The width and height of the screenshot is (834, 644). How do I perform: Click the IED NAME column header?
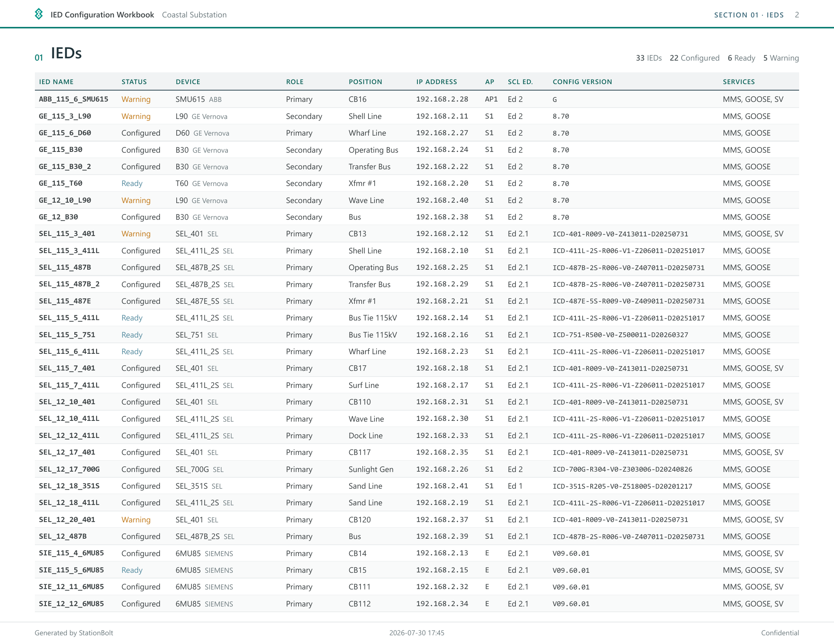click(56, 82)
